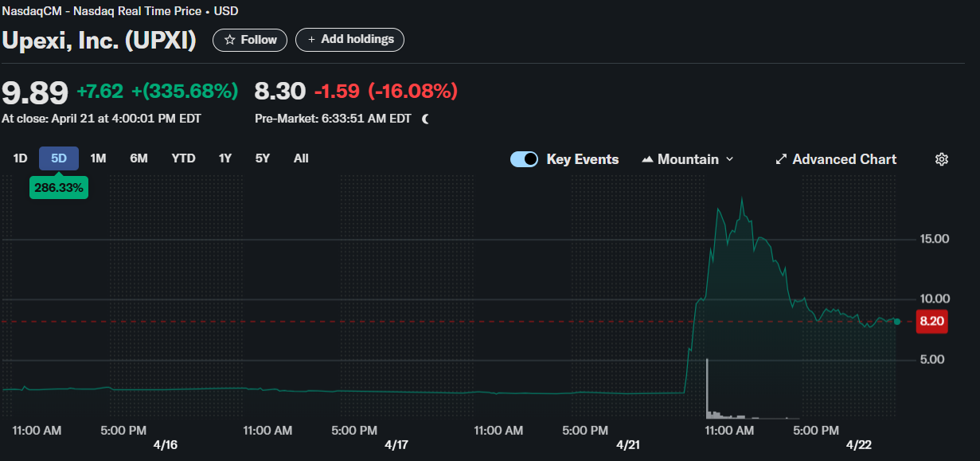Image resolution: width=980 pixels, height=461 pixels.
Task: Click the 'At close: April 21' timestamp
Action: 101,119
